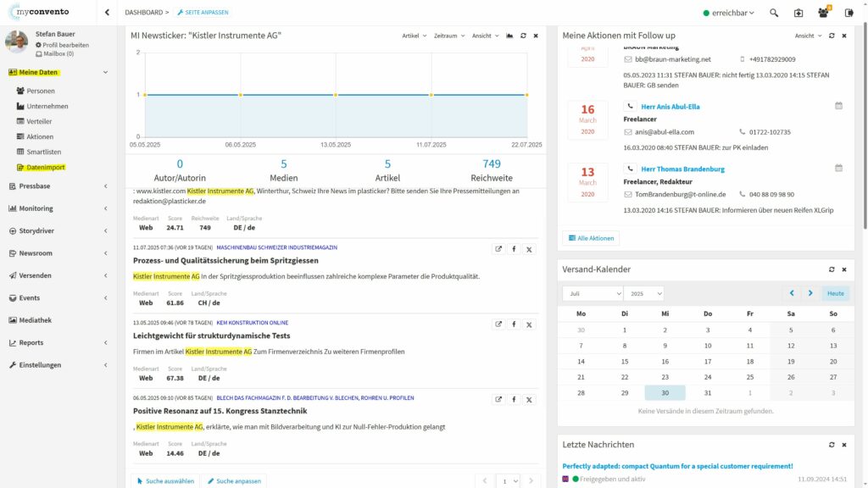Go to previous month in Versand-Kalender

[x=792, y=293]
